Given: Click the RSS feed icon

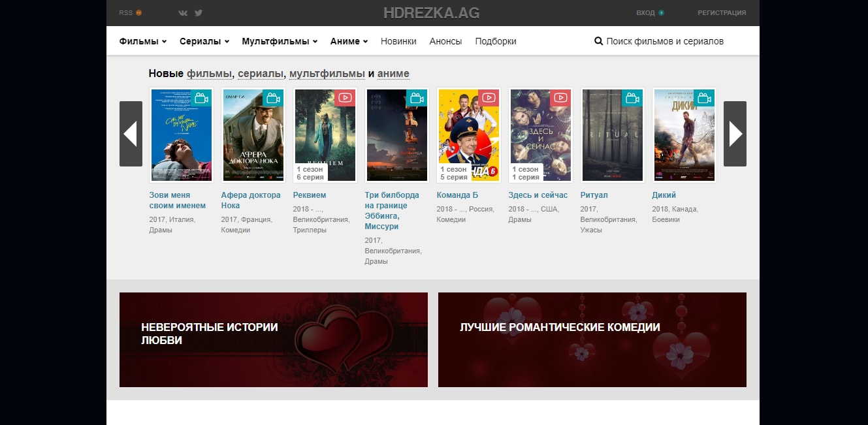Looking at the screenshot, I should (138, 13).
